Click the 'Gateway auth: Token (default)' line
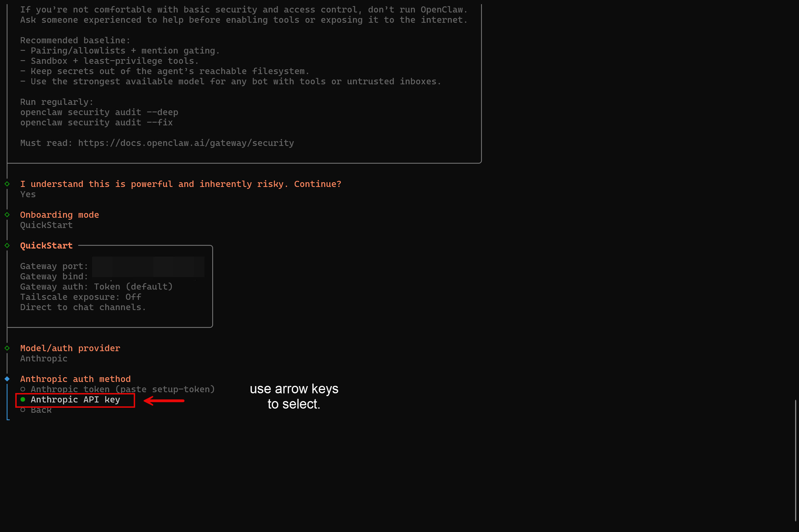 click(x=96, y=287)
